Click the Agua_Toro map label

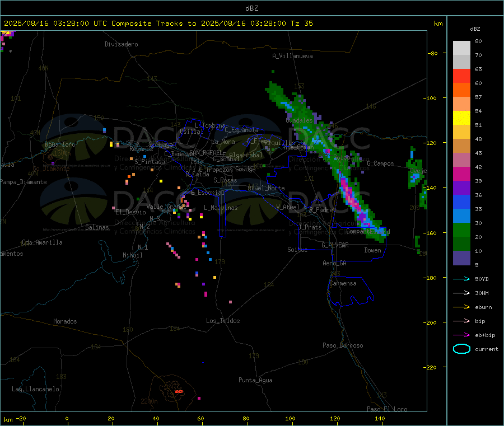[x=60, y=144]
